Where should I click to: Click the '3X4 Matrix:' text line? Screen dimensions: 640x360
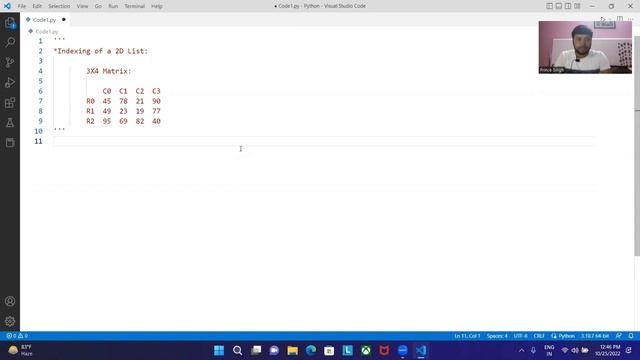(x=109, y=71)
